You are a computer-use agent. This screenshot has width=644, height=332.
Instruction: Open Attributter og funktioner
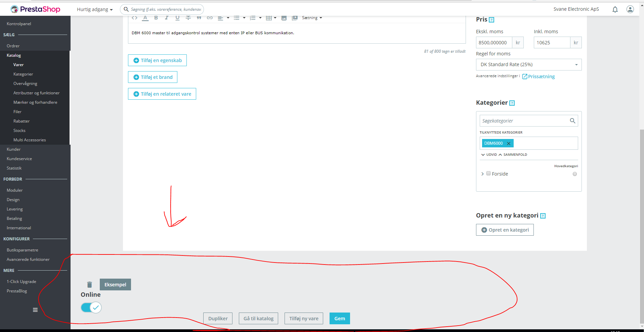(36, 93)
